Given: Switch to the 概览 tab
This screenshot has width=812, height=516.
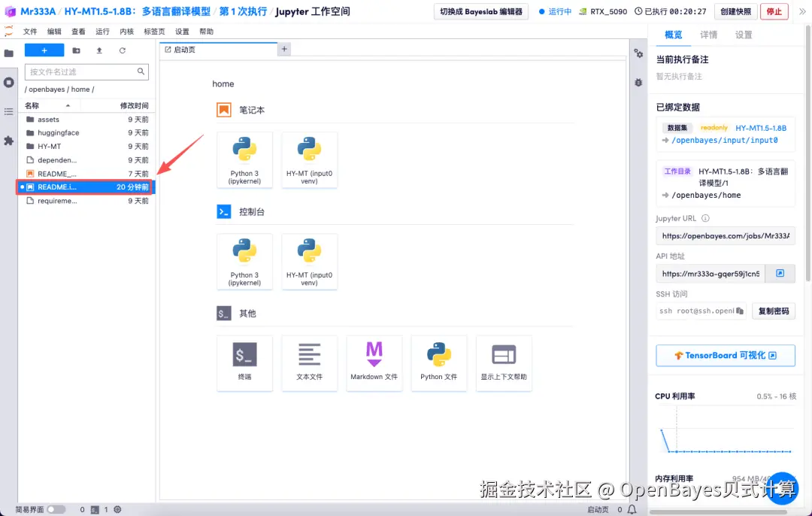Looking at the screenshot, I should tap(673, 35).
